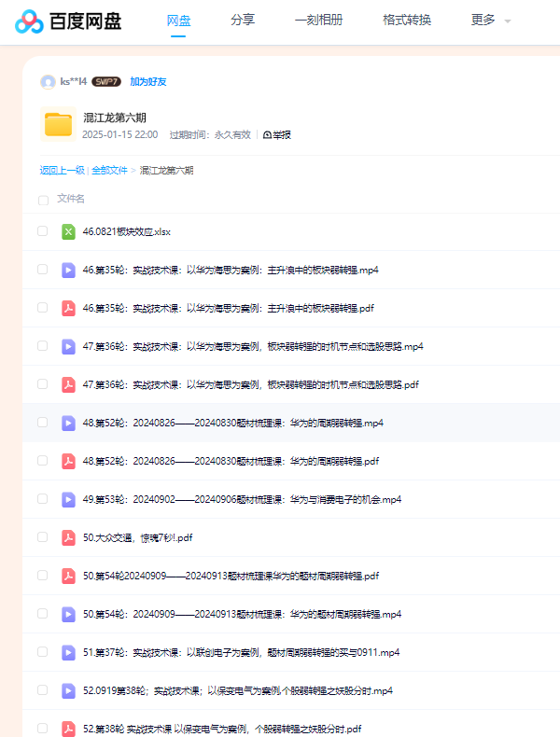Open file 46.0821板块效应.xlsx

coord(127,231)
